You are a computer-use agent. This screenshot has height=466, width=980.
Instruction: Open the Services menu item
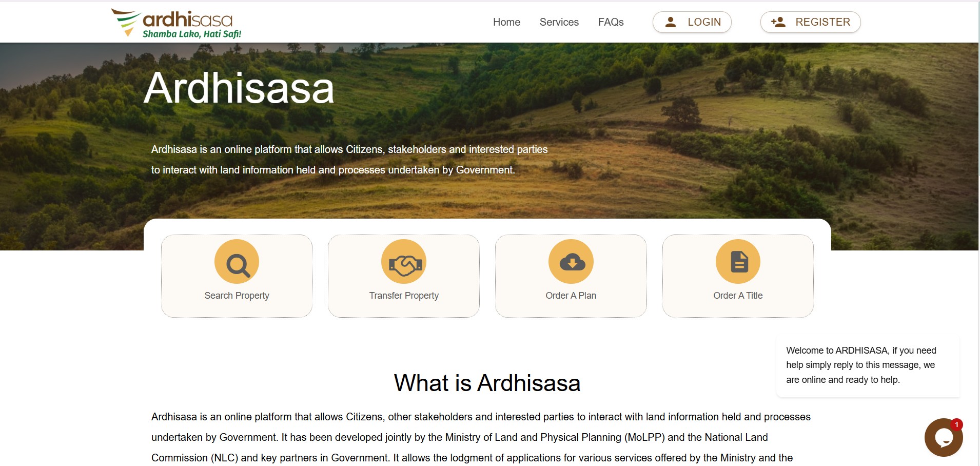click(x=559, y=22)
